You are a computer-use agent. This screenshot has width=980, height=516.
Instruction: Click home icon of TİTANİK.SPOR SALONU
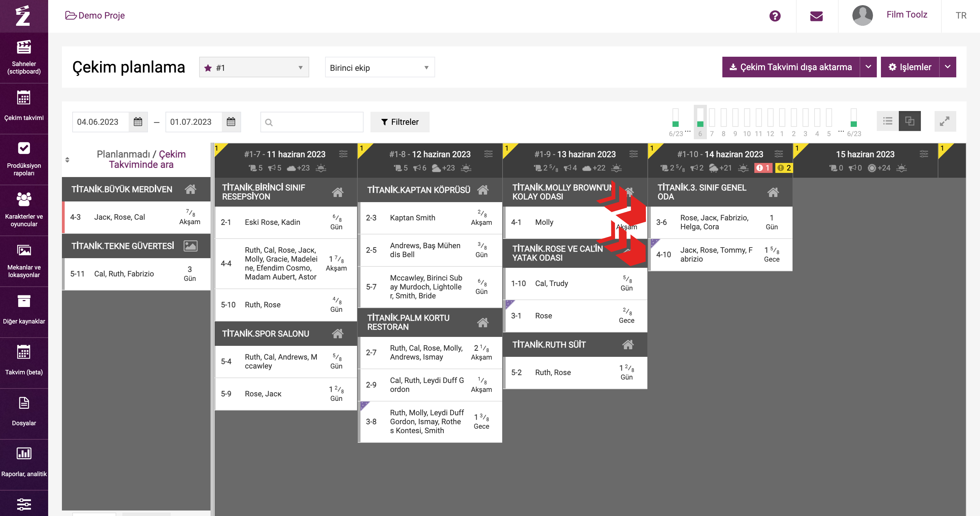[x=337, y=333]
